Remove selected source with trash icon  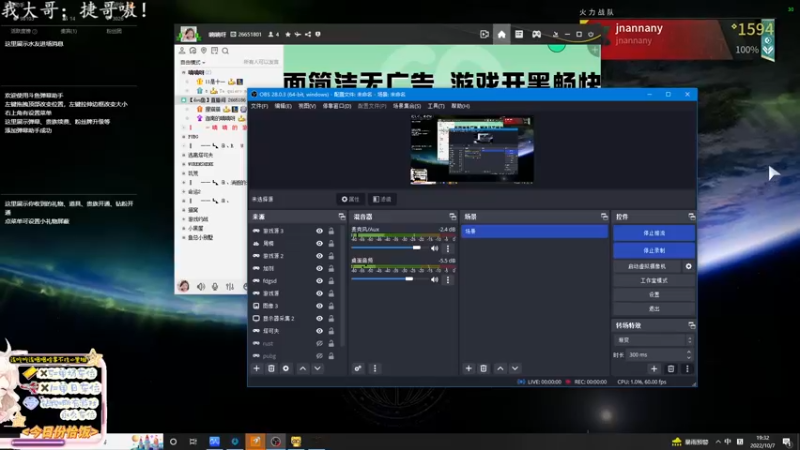click(271, 368)
